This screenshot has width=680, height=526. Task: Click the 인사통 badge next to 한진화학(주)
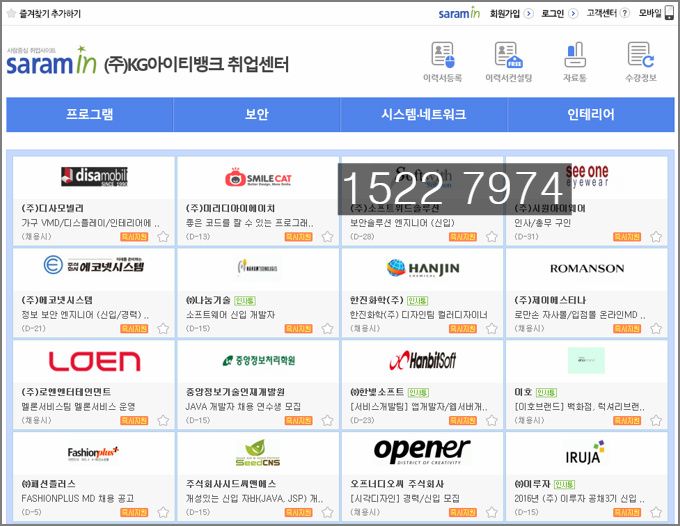tap(418, 301)
